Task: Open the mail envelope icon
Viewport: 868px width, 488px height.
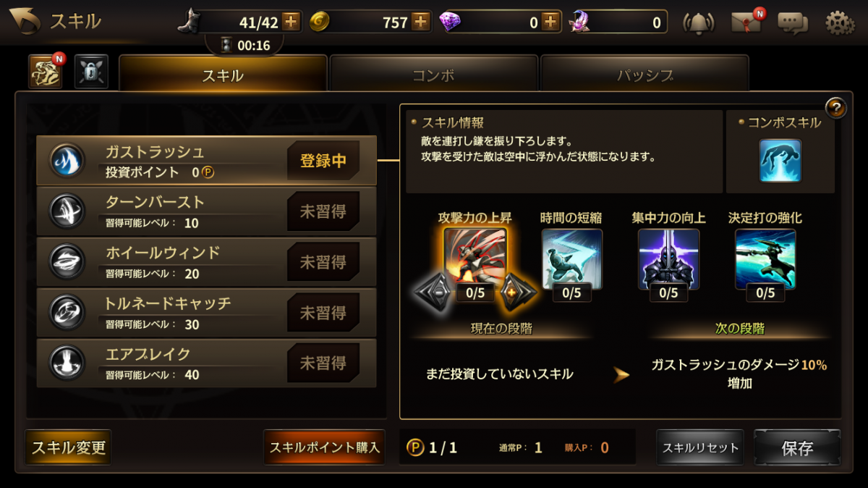Action: (x=746, y=22)
